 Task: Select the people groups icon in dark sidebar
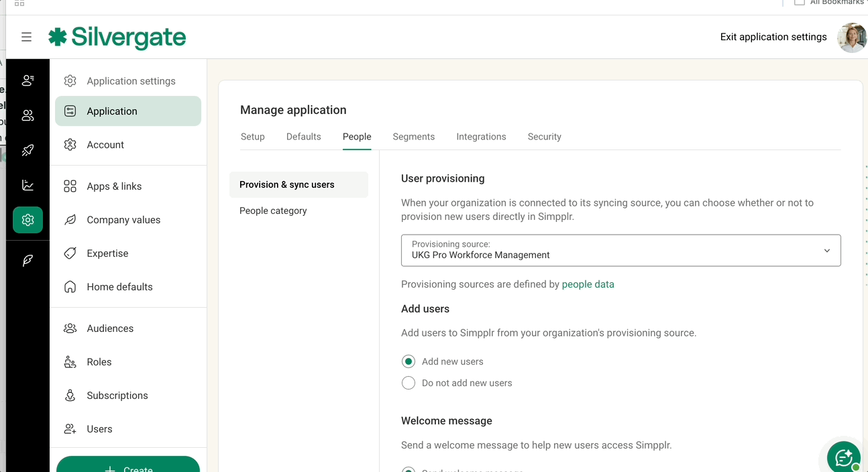[x=28, y=115]
